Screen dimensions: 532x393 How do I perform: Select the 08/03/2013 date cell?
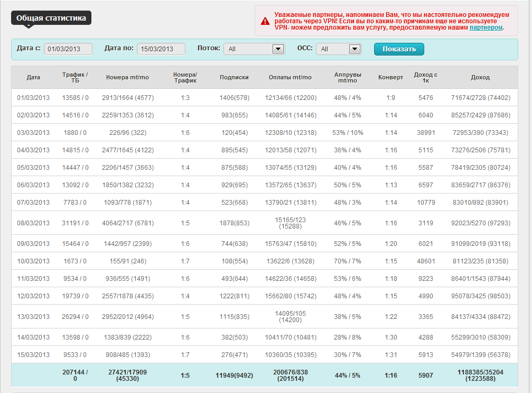coord(33,223)
